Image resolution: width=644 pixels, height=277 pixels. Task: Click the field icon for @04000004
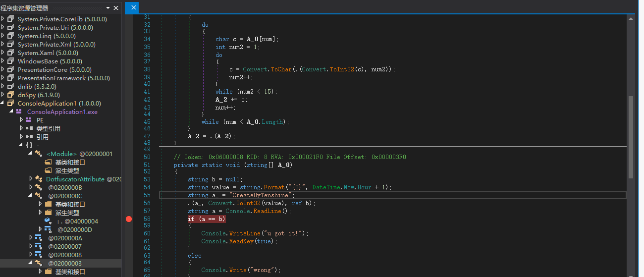48,221
